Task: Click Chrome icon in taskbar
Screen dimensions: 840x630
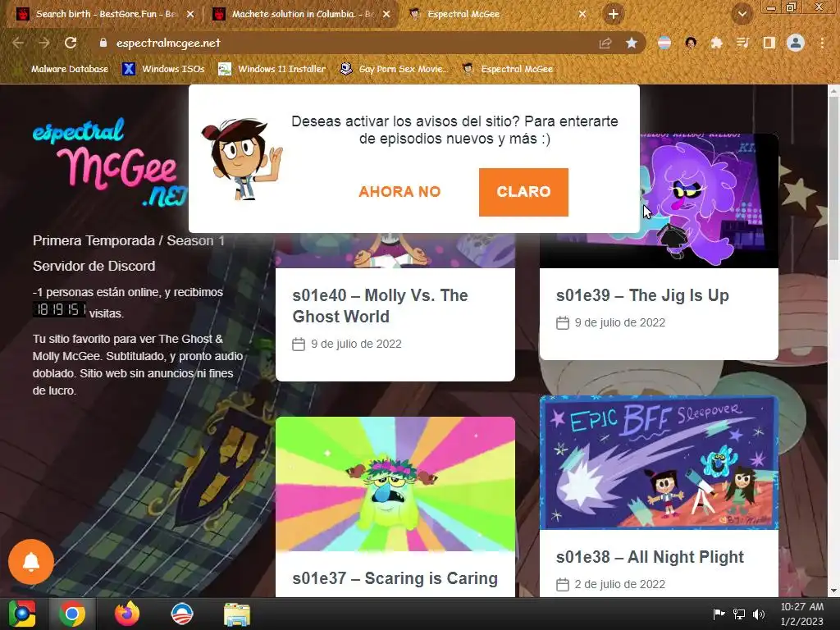Action: 72,614
